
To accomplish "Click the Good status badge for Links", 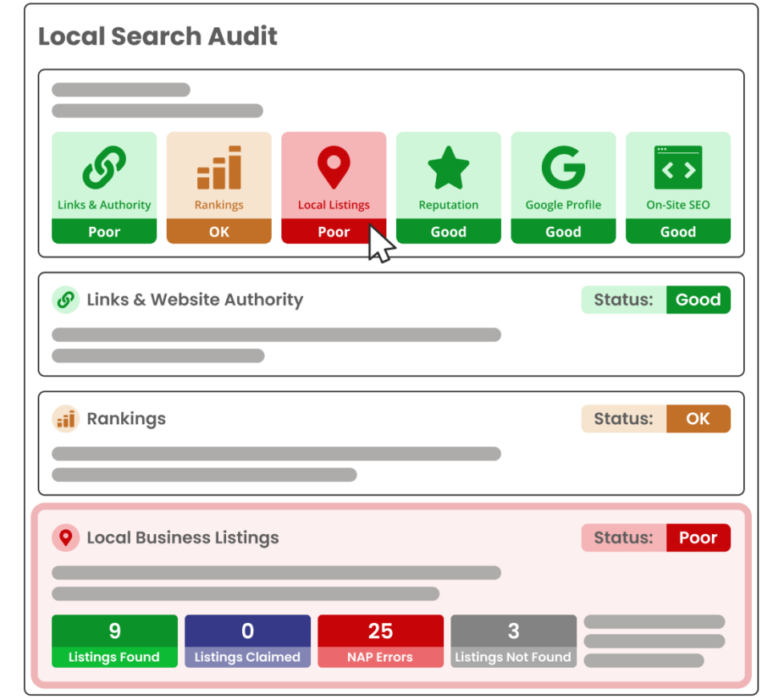I will coord(698,300).
